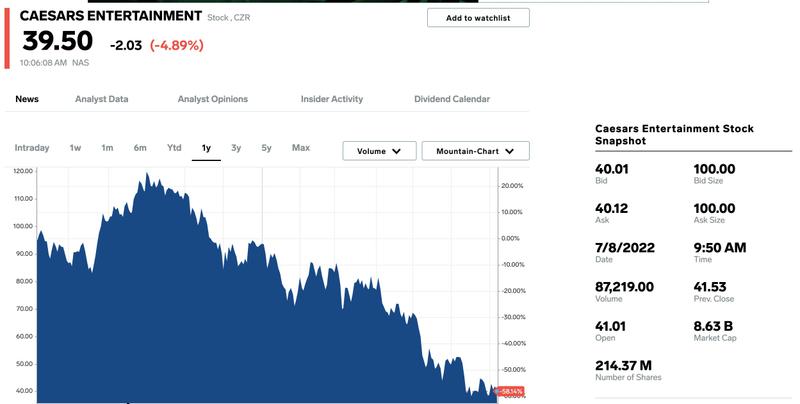Click the CAESARS ENTERTAINMENT stock title
The height and width of the screenshot is (404, 800).
(x=111, y=16)
